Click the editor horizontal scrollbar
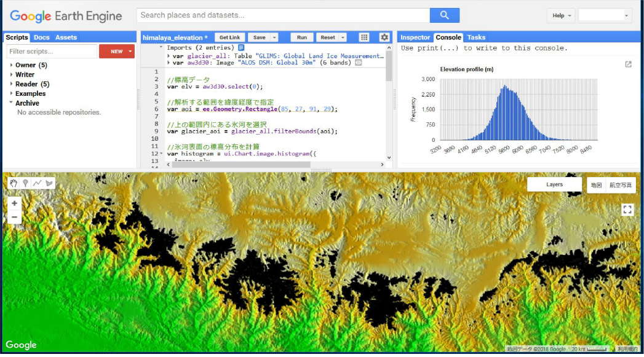Screen dimensions: 644x357 (x=242, y=165)
